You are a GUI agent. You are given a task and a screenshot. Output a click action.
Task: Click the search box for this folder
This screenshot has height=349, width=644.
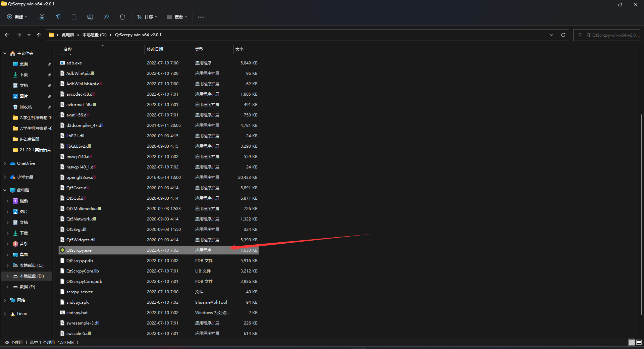pos(607,35)
